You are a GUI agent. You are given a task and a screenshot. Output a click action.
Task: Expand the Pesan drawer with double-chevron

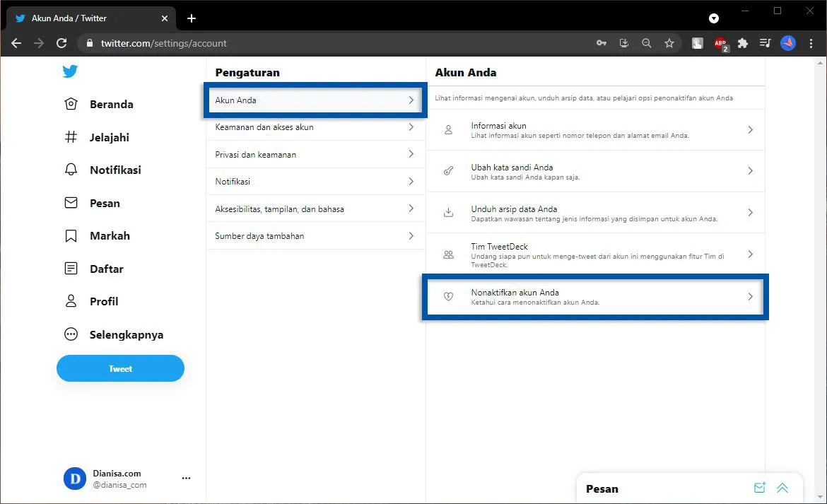pyautogui.click(x=782, y=488)
